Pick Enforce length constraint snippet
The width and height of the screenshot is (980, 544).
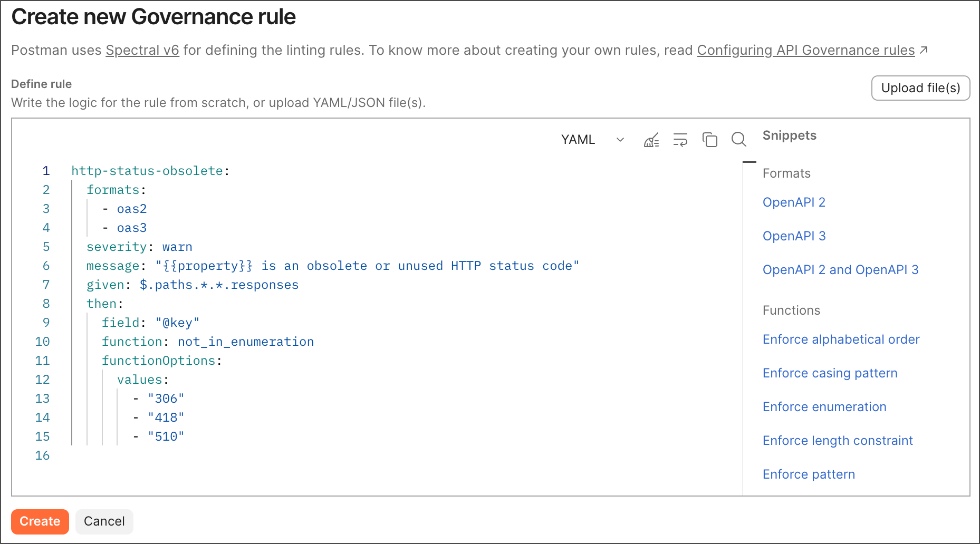[838, 441]
